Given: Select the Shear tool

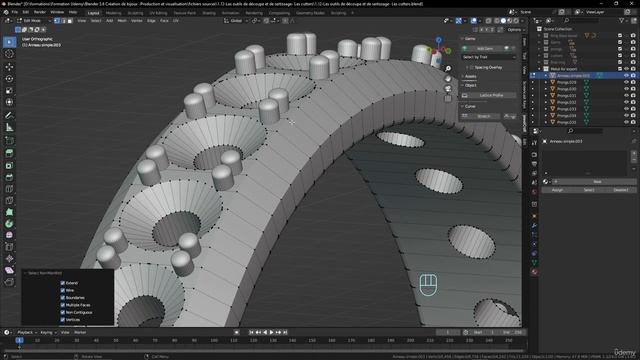Looking at the screenshot, I should (x=9, y=270).
